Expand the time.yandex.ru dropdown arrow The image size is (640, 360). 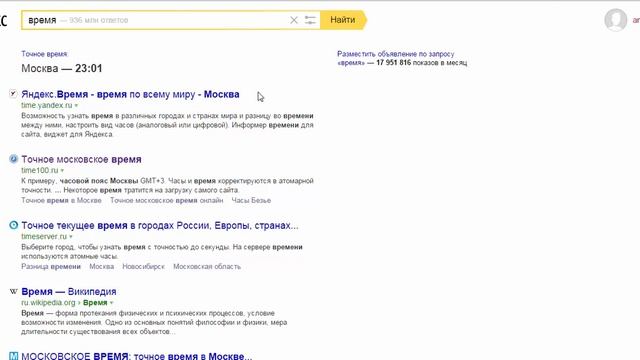pyautogui.click(x=76, y=106)
